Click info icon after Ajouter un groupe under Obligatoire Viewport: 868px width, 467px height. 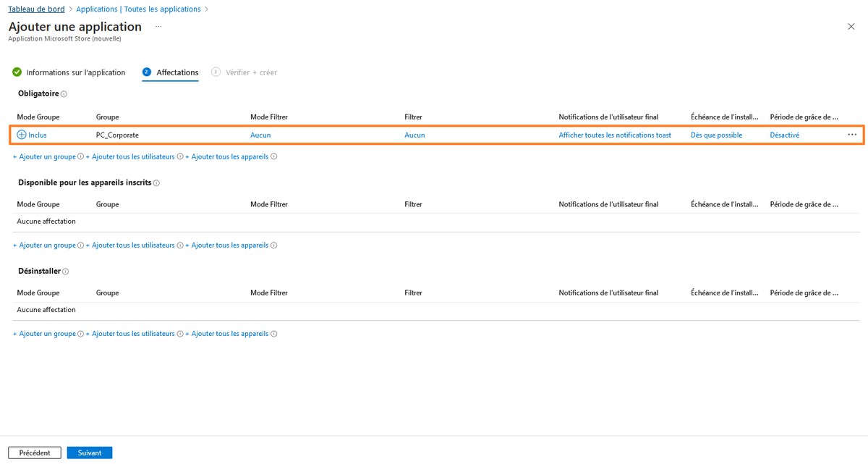click(x=80, y=156)
